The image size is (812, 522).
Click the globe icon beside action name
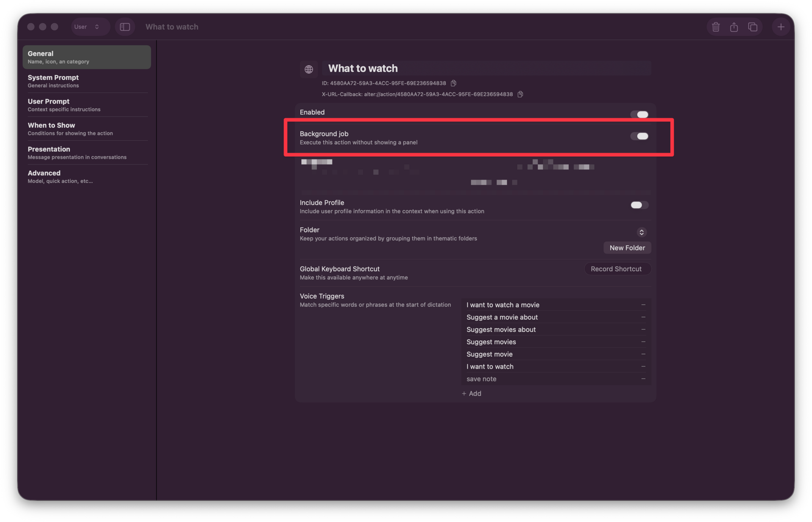tap(309, 69)
